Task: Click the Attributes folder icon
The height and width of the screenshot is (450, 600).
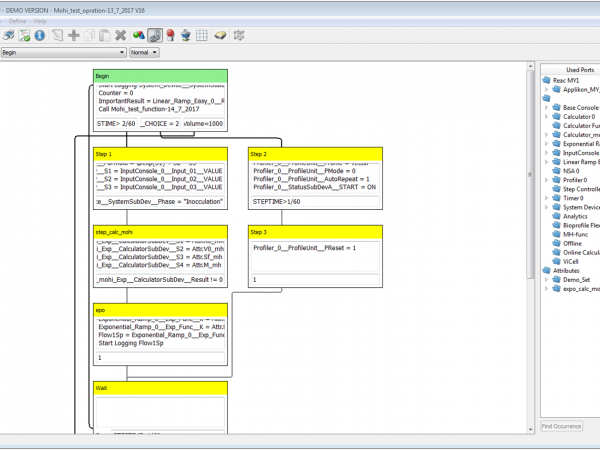Action: pos(546,271)
